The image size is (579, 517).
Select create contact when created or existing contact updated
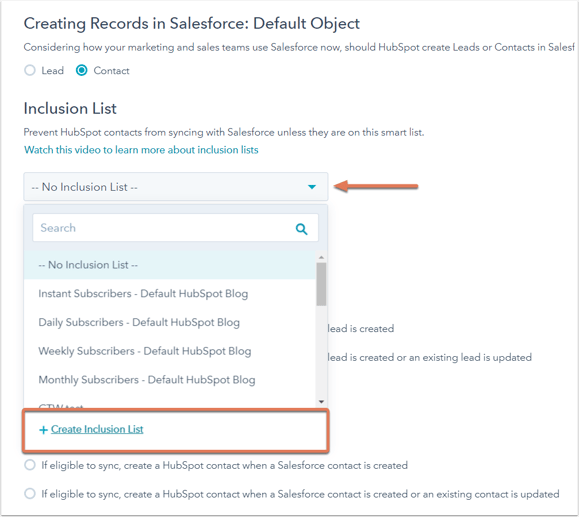pyautogui.click(x=30, y=493)
